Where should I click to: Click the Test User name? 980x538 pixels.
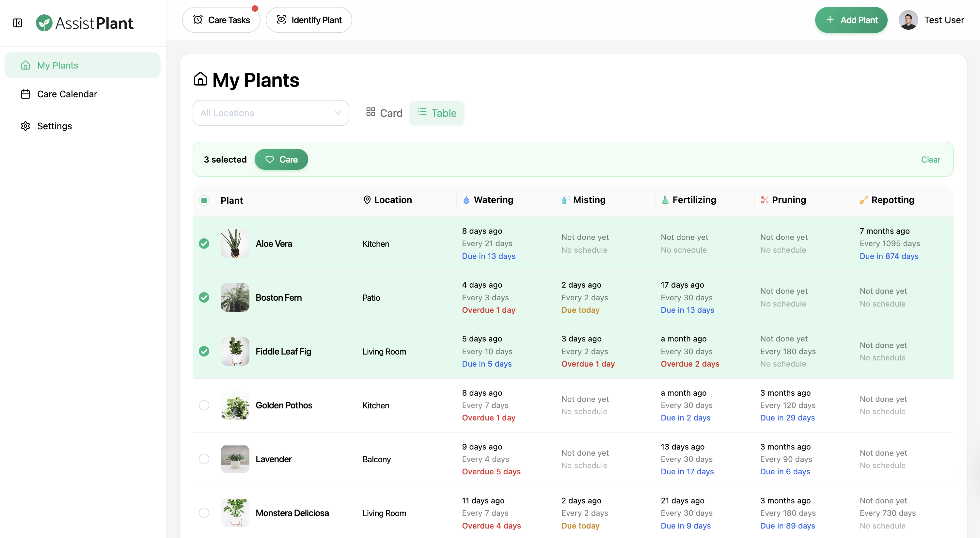pyautogui.click(x=944, y=20)
